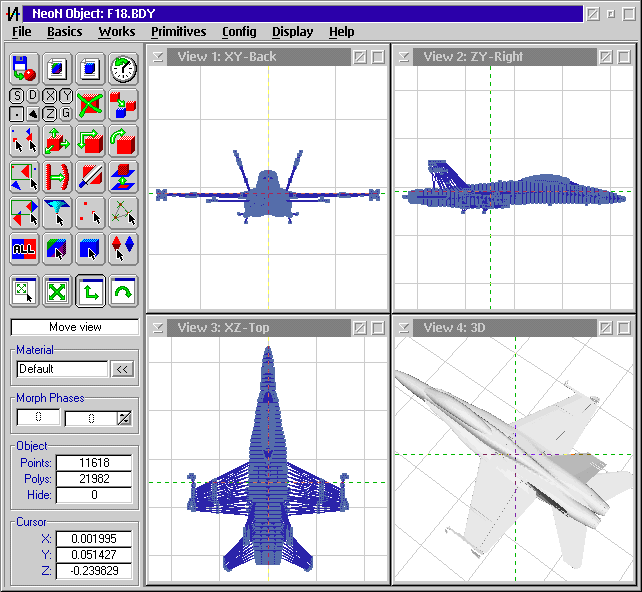The height and width of the screenshot is (592, 642).
Task: Open the Works menu
Action: click(x=117, y=32)
